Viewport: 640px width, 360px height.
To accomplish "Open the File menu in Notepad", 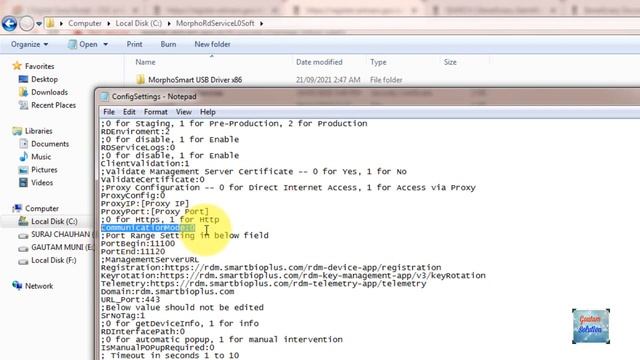I will pyautogui.click(x=109, y=112).
